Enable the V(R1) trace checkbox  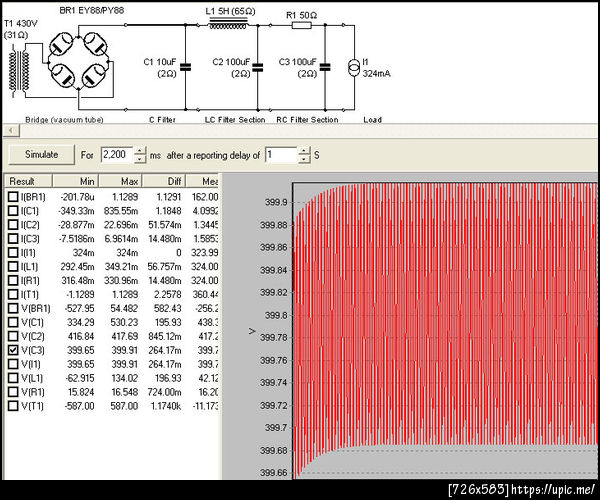tap(13, 392)
